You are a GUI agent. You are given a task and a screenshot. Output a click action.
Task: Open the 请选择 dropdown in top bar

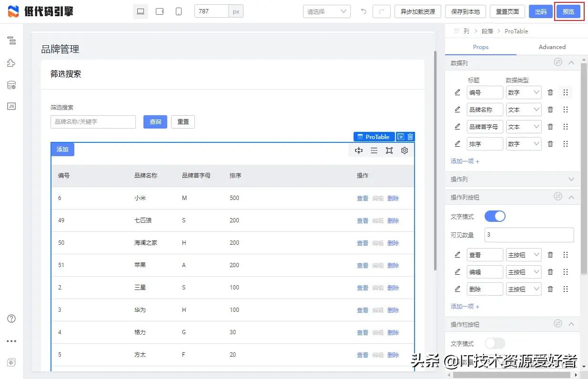point(327,11)
